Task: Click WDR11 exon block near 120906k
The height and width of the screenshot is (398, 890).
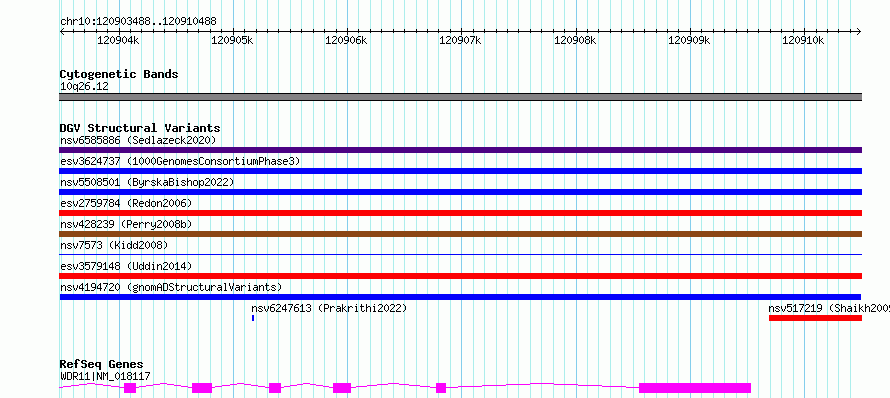Action: point(342,388)
